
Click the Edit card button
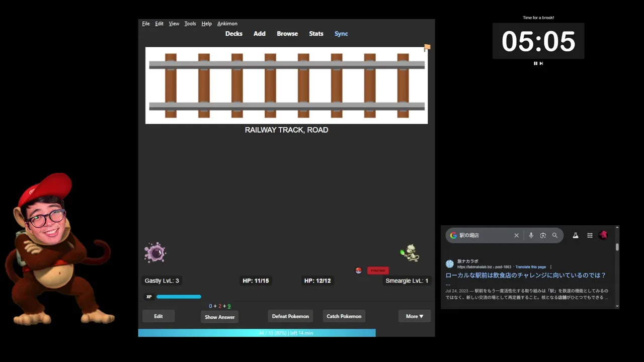click(158, 316)
